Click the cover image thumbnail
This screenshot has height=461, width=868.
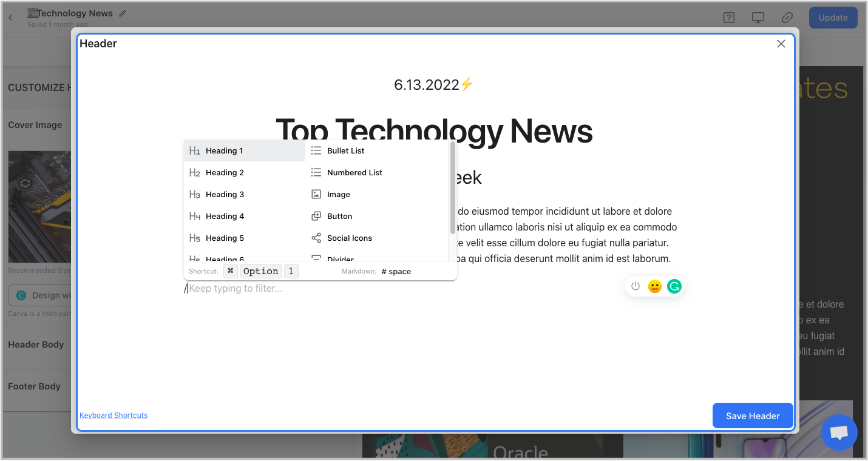39,206
